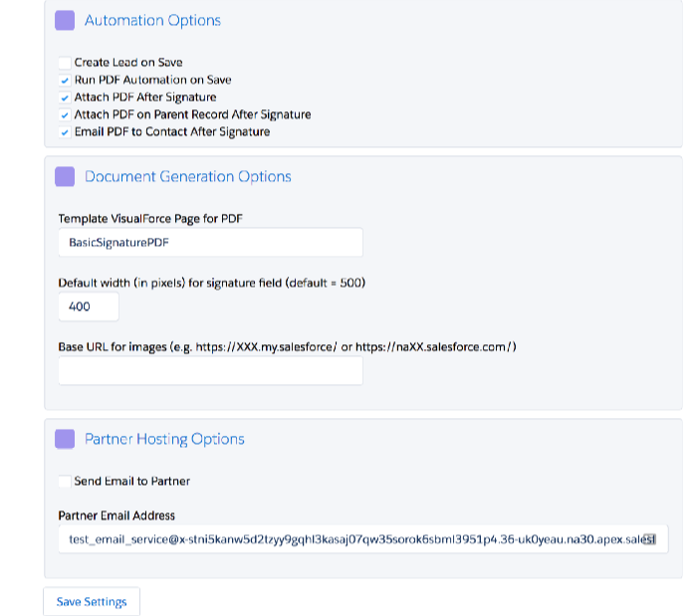Click the Send Email to Partner label
The image size is (696, 616).
coord(132,482)
